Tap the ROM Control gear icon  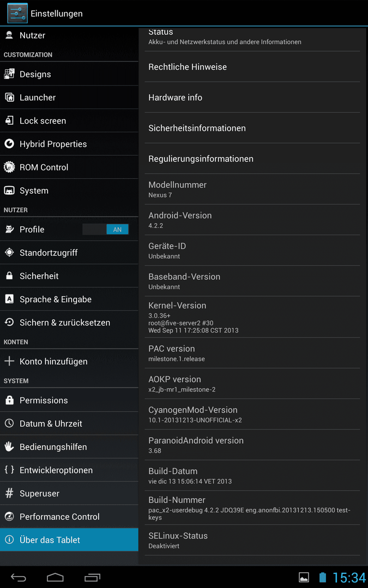coord(9,167)
